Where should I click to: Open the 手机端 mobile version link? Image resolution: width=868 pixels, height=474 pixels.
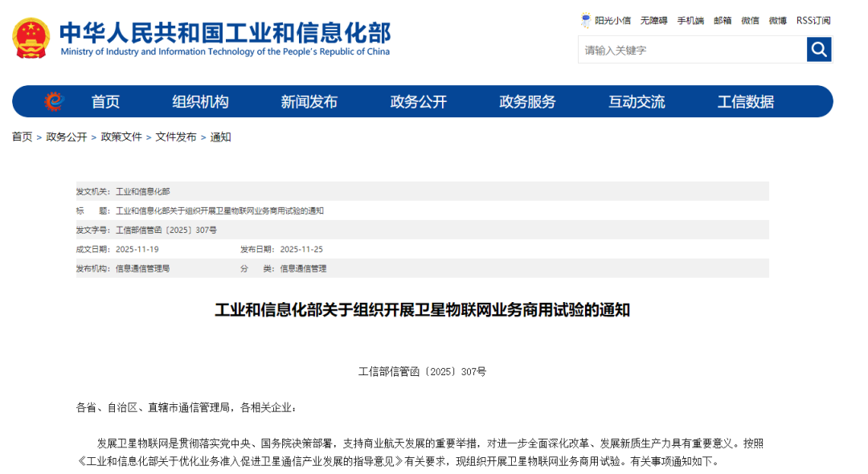(x=690, y=21)
